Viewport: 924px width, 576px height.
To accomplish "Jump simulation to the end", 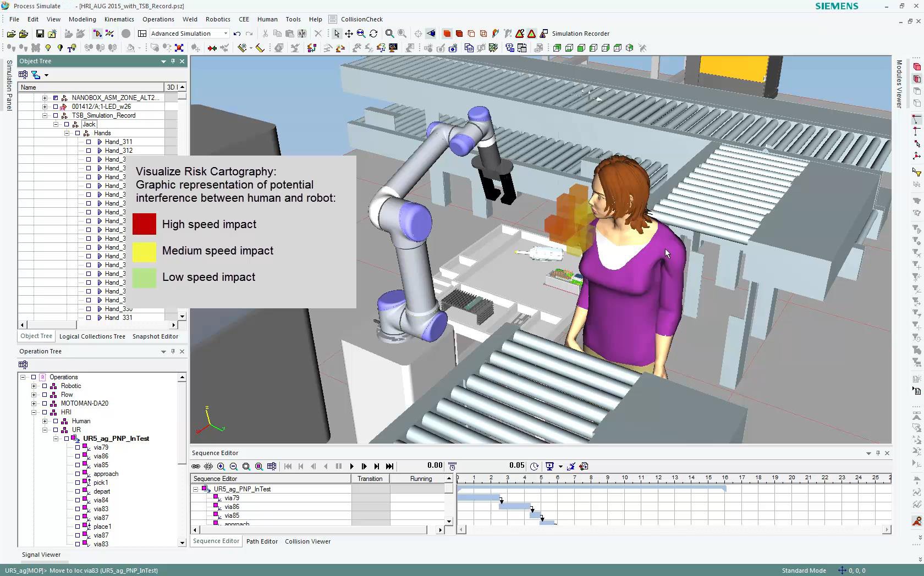I will click(x=389, y=466).
